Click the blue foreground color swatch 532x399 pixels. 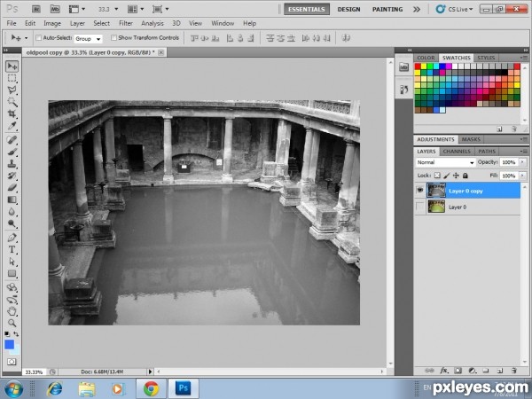coord(10,344)
